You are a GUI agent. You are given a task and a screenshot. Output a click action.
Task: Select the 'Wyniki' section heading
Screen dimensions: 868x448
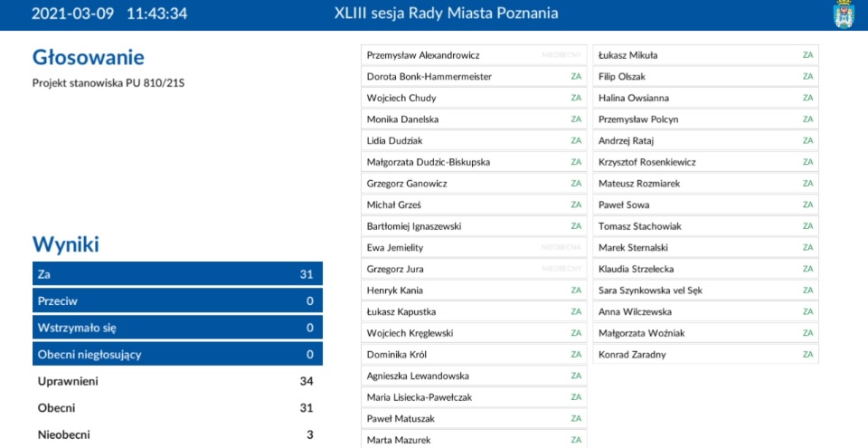66,244
